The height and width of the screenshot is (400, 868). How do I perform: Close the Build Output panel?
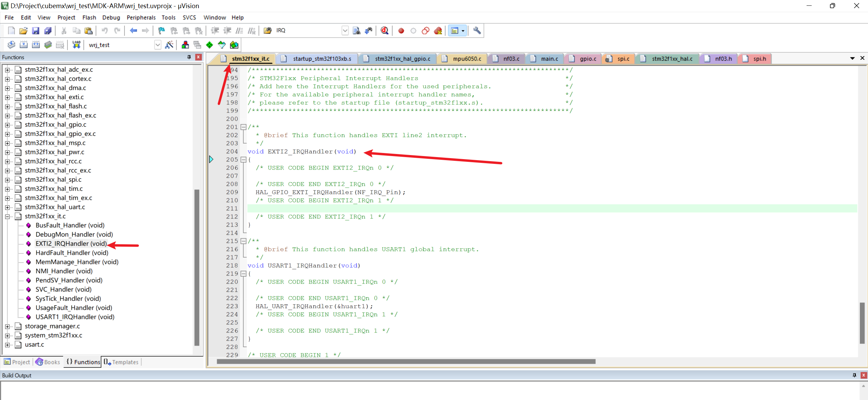click(x=864, y=375)
